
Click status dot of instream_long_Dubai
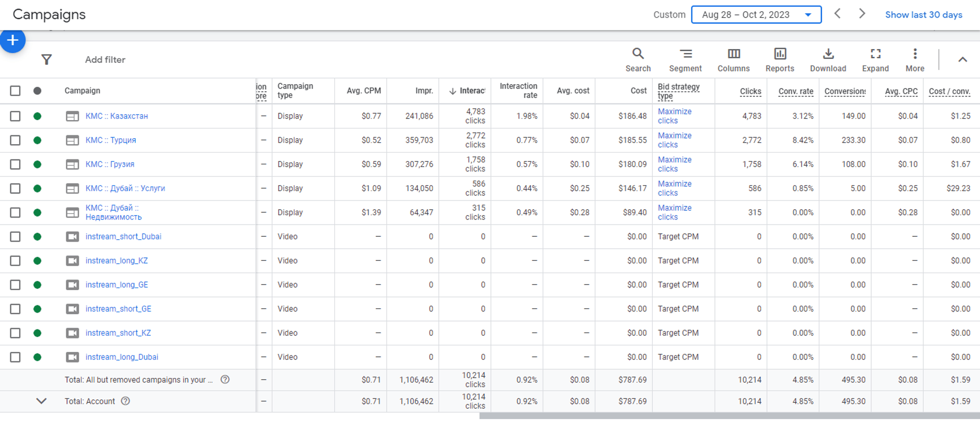[x=37, y=357]
